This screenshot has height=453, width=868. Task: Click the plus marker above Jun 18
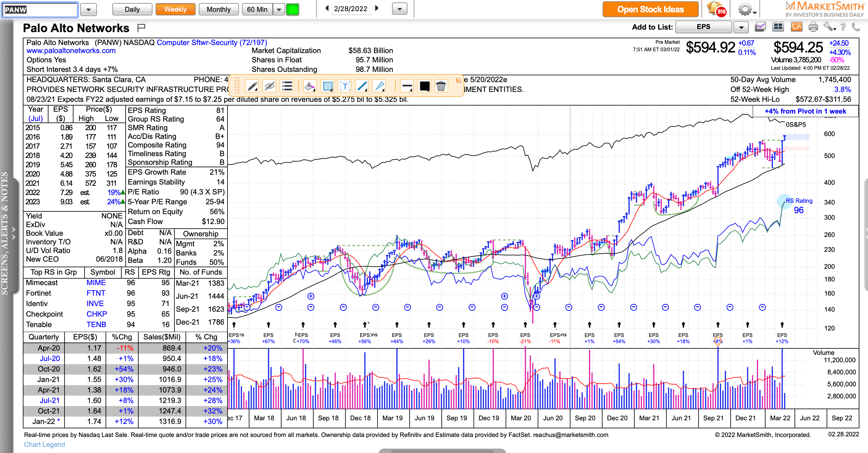[x=311, y=296]
